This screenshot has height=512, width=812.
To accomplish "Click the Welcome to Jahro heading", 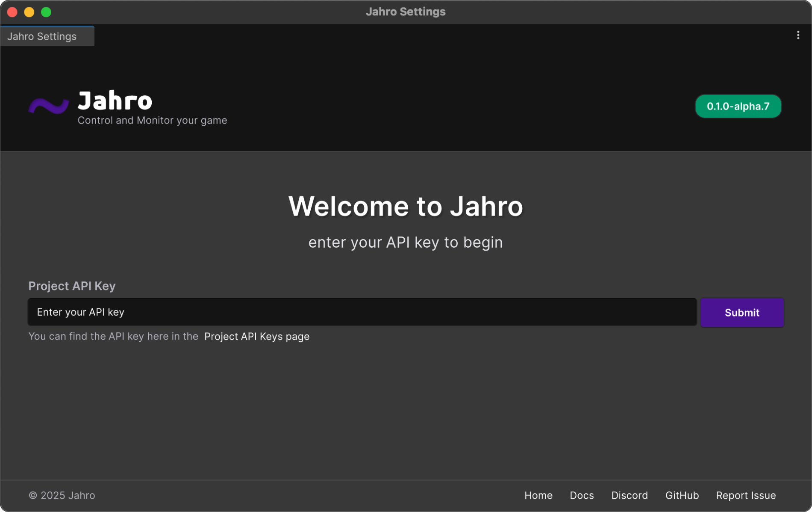I will pyautogui.click(x=405, y=206).
